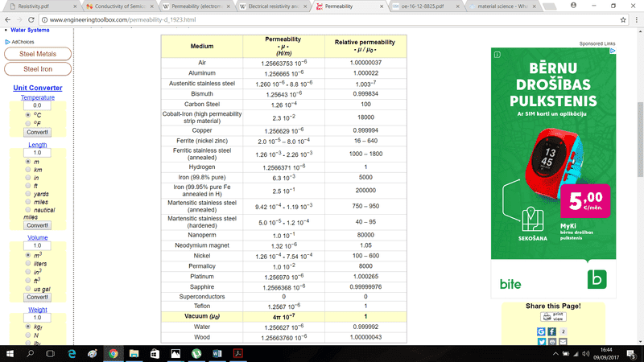The height and width of the screenshot is (362, 644).
Task: Click the Length value input field
Action: [37, 152]
